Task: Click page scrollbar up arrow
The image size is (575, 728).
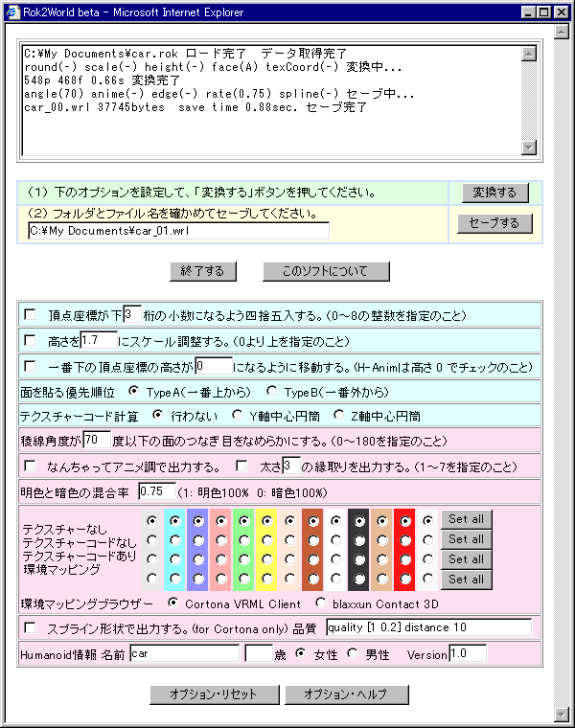Action: pyautogui.click(x=562, y=32)
